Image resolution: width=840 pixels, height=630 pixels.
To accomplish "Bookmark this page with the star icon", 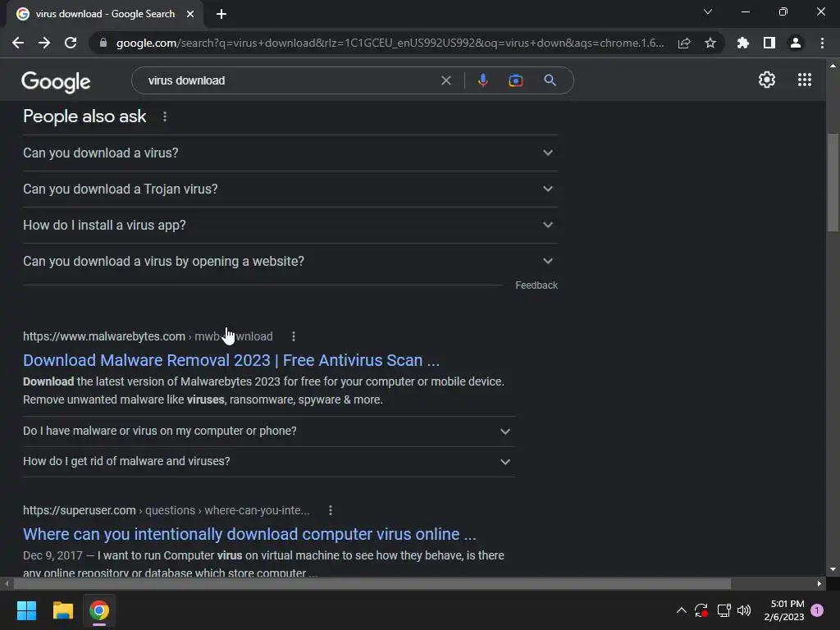I will point(710,43).
